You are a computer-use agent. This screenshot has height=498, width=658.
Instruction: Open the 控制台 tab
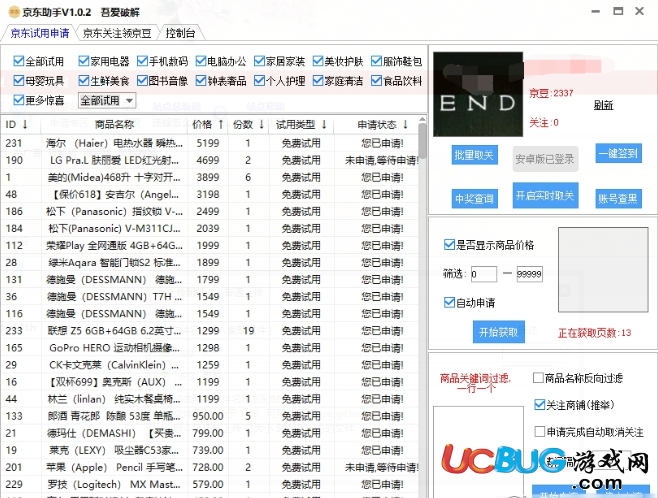point(180,33)
